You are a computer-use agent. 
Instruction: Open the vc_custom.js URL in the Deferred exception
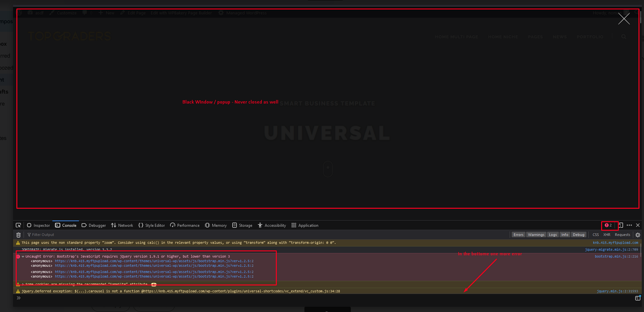coord(242,291)
